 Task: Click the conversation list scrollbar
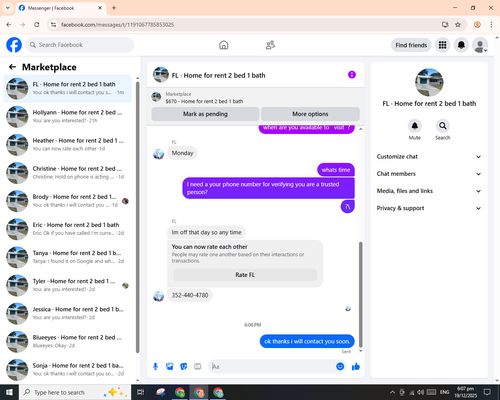(x=137, y=217)
